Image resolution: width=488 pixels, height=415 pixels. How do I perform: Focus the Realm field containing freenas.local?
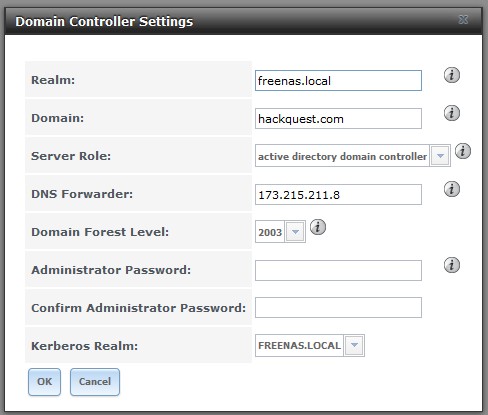(338, 80)
